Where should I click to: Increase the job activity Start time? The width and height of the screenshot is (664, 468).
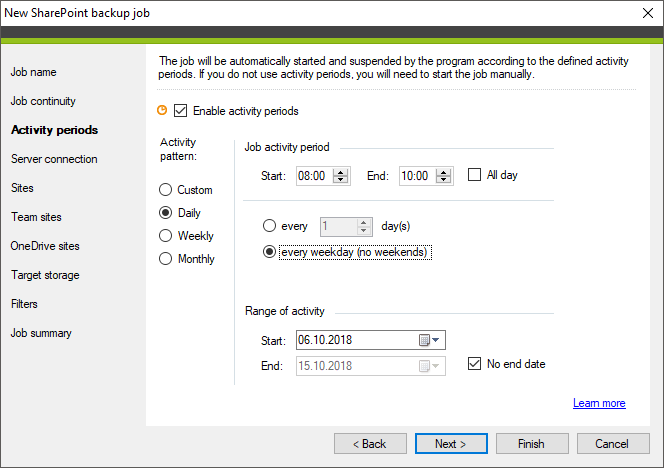pos(340,172)
